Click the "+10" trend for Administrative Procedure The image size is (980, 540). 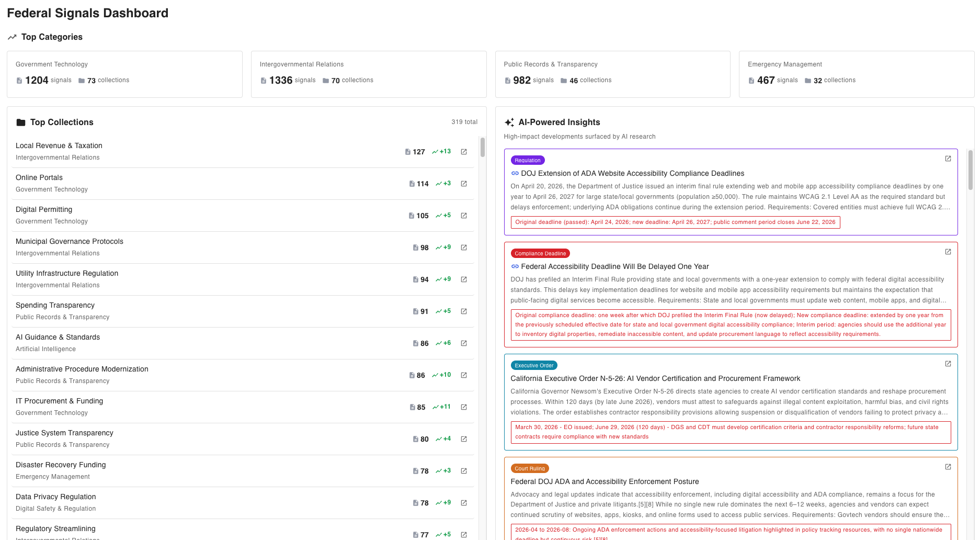[x=445, y=375]
